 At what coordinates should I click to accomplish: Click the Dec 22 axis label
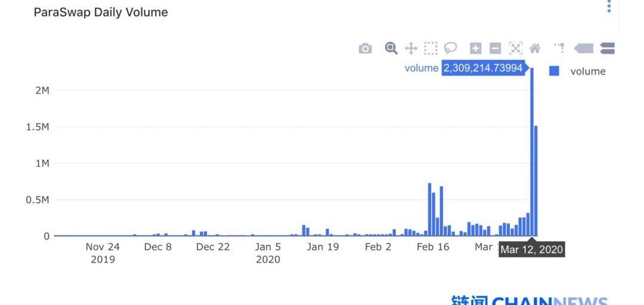pos(213,247)
